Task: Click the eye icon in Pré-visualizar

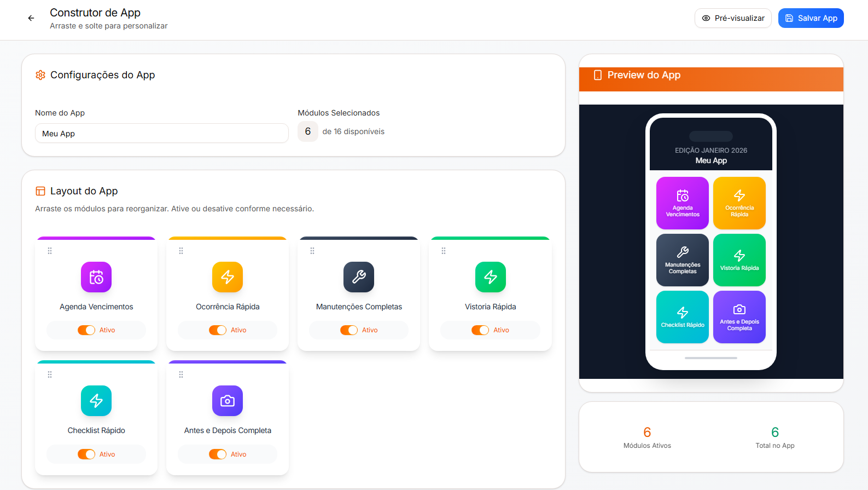Action: pos(706,18)
